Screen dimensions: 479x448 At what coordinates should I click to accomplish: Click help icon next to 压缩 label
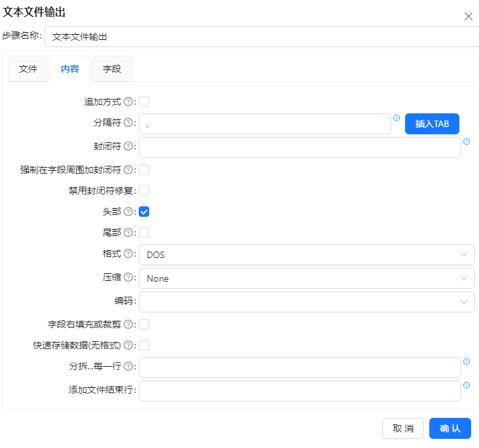[128, 277]
